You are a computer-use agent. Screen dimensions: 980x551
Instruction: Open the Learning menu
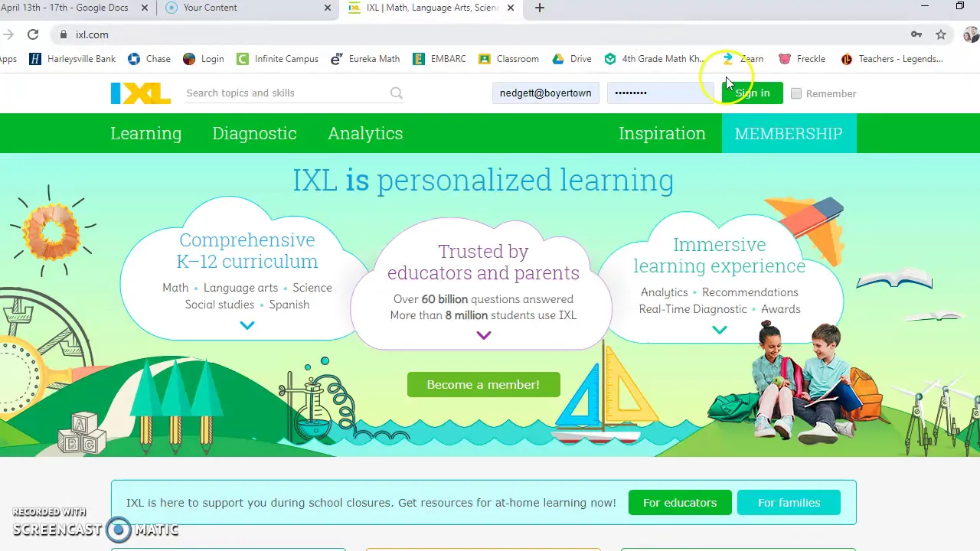pyautogui.click(x=146, y=133)
